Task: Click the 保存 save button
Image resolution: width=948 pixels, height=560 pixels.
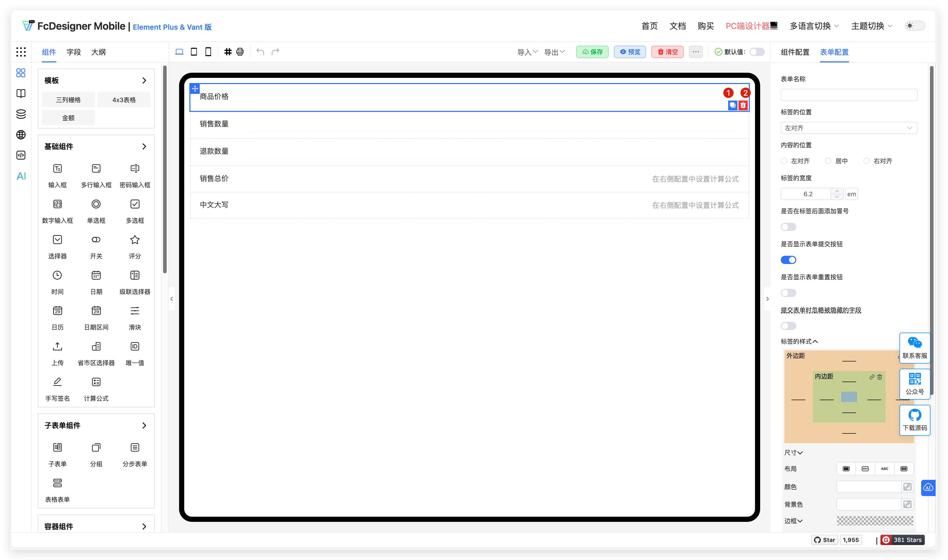Action: [592, 52]
